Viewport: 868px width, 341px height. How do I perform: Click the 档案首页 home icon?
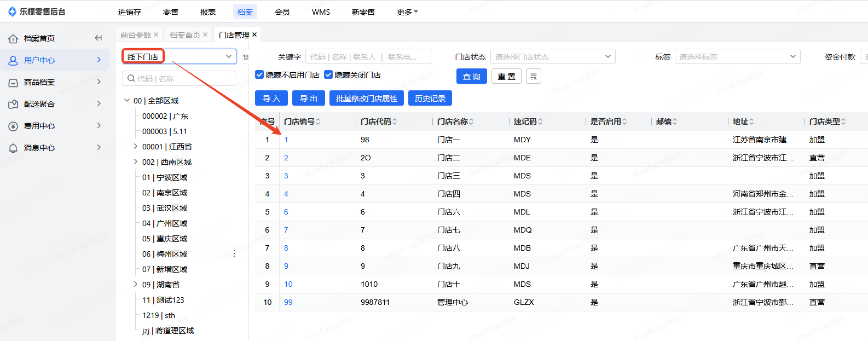tap(13, 38)
